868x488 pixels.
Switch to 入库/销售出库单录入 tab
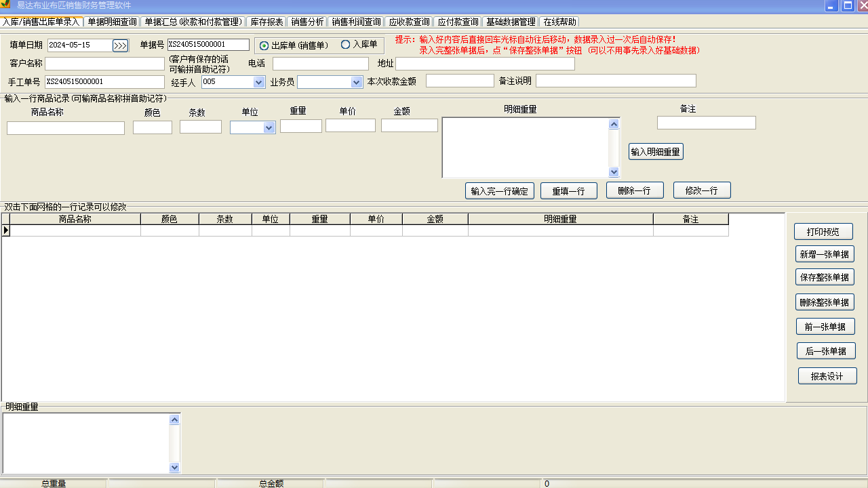41,22
